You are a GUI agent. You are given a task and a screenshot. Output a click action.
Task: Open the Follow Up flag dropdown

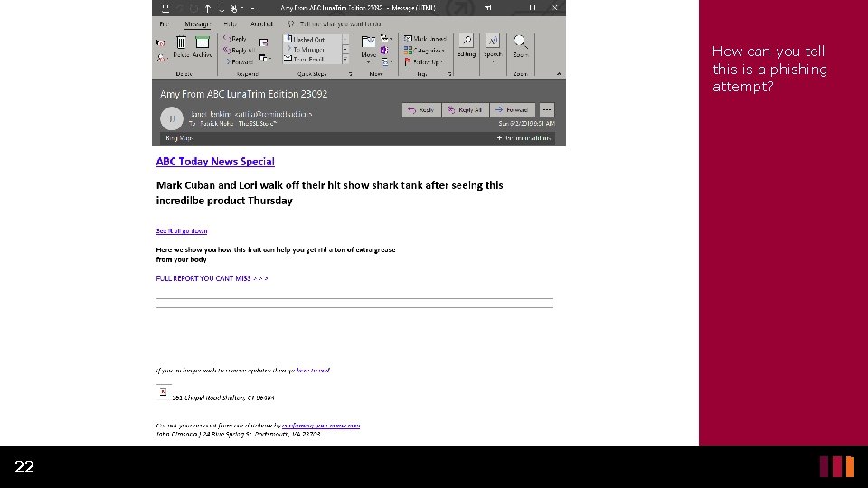coord(422,62)
